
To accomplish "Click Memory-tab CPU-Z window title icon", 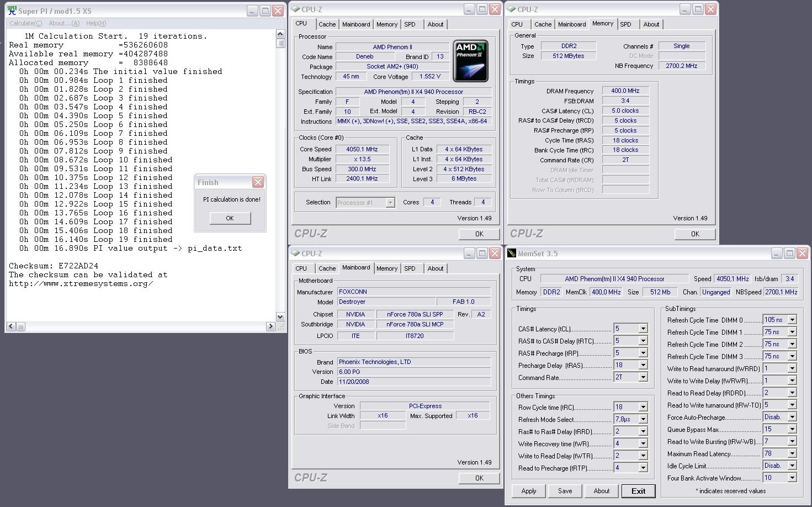I will click(x=511, y=9).
